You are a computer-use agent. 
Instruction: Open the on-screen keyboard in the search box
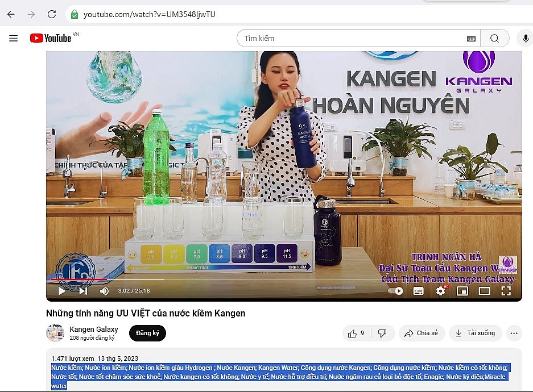(x=471, y=39)
